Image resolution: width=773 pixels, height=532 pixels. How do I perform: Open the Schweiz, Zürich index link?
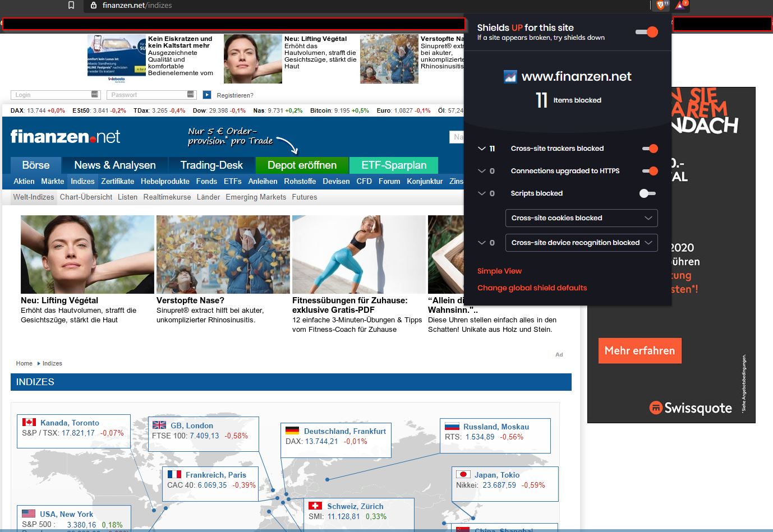point(356,506)
